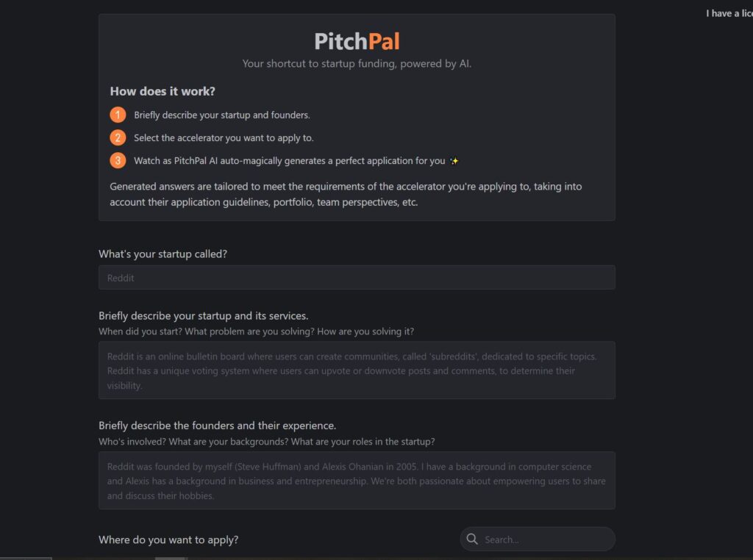The height and width of the screenshot is (560, 753).
Task: Click 'Briefly describe your startup and its services' label
Action: pyautogui.click(x=203, y=316)
